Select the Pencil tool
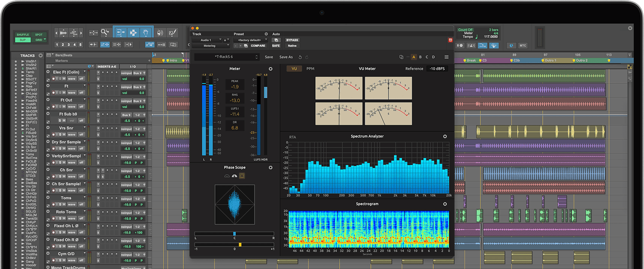The height and width of the screenshot is (269, 644). (x=173, y=33)
